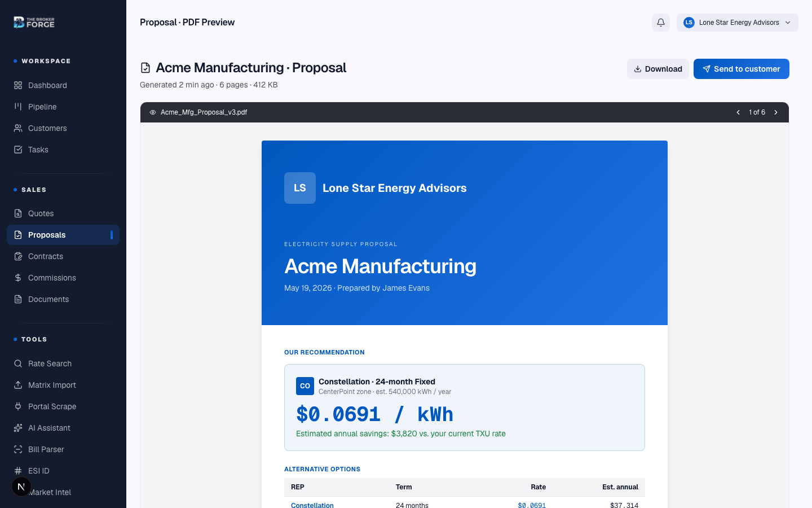Click the Pipeline icon in sidebar
812x508 pixels.
pos(18,107)
